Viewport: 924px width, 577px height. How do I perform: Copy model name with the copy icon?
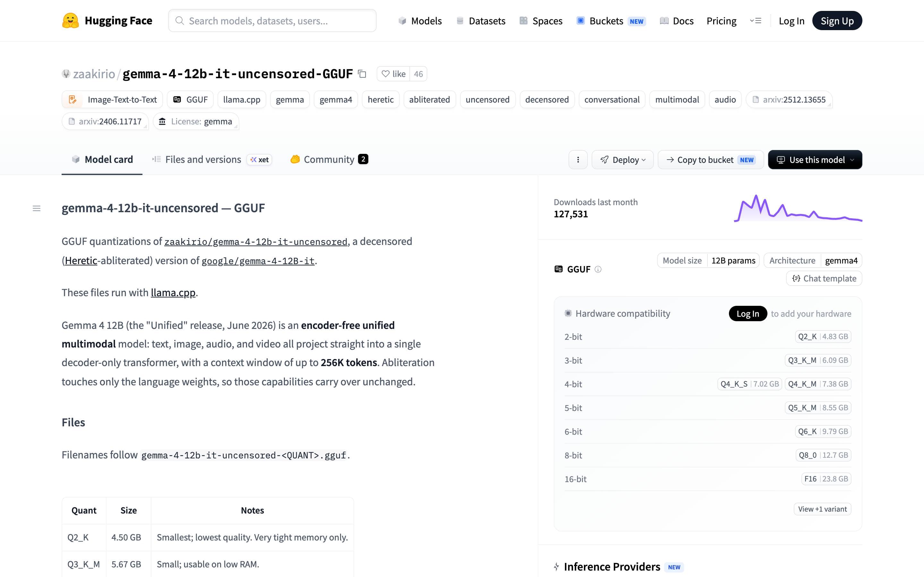pos(362,74)
